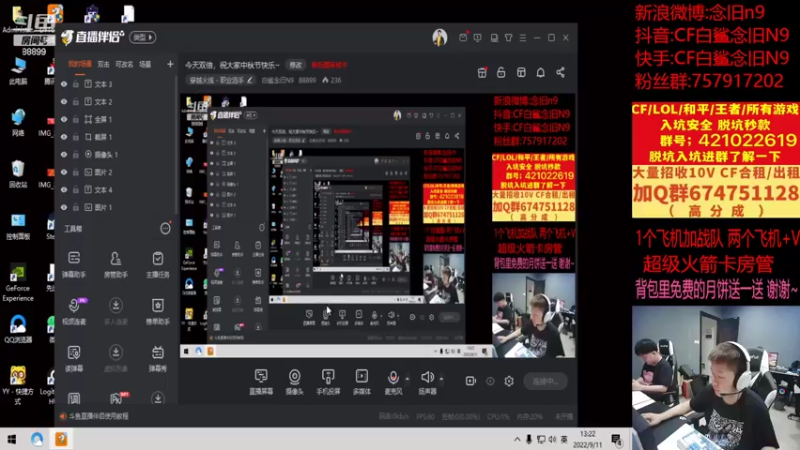Open the 视频连麦 tool
The width and height of the screenshot is (800, 450).
pos(74,311)
